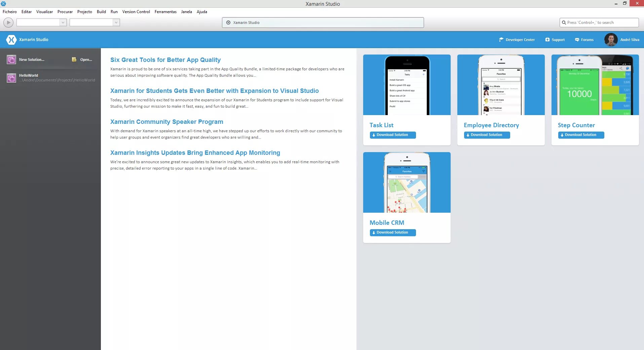Click the HelloWorld solution icon
Image resolution: width=644 pixels, height=350 pixels.
click(11, 78)
